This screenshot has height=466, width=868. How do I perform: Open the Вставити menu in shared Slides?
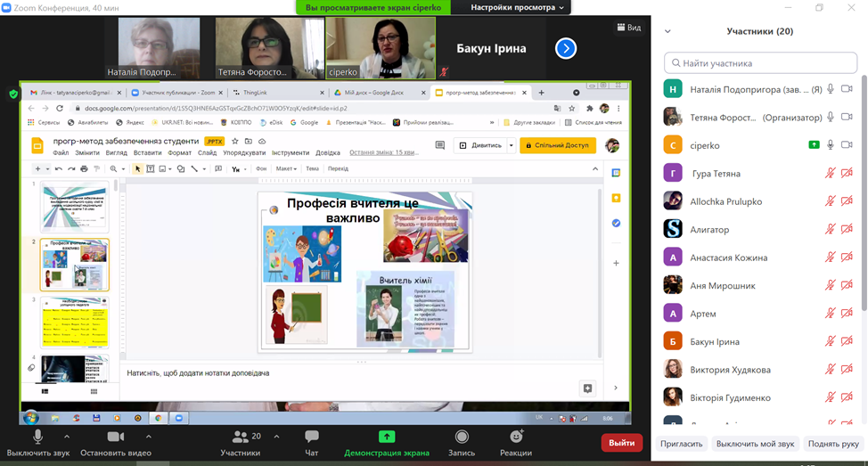tap(147, 152)
